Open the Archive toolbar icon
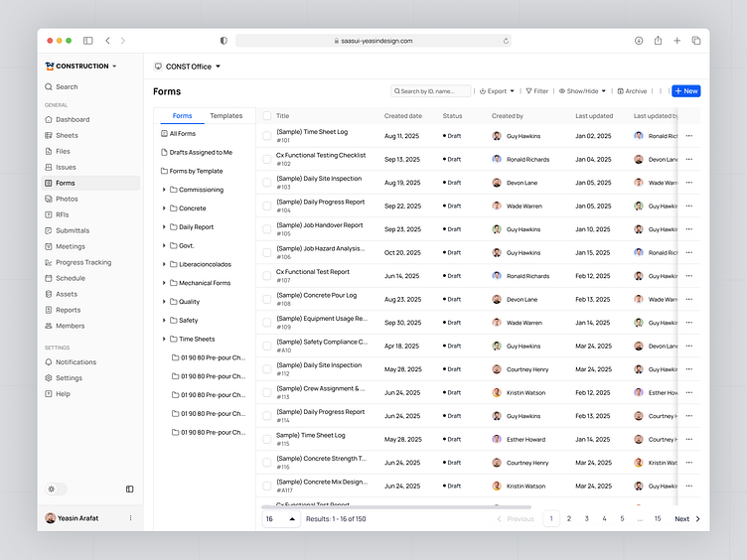 pyautogui.click(x=621, y=91)
